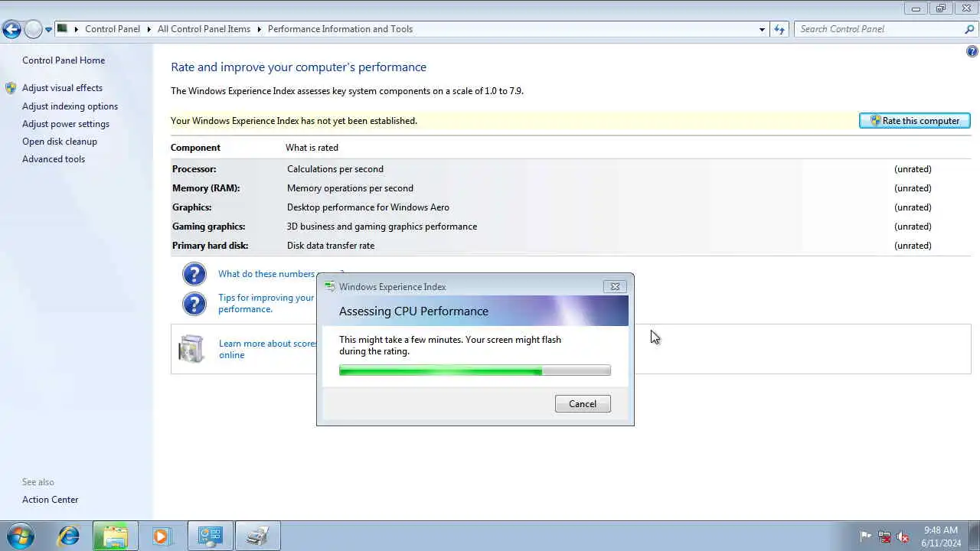Open Control Panel Home

click(x=64, y=60)
